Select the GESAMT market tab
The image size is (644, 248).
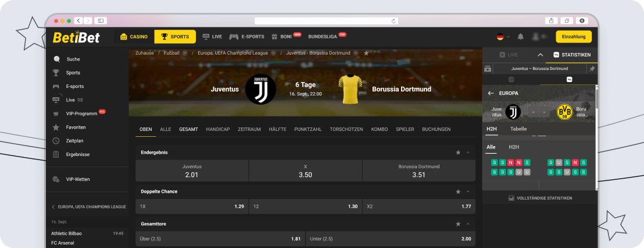point(188,129)
